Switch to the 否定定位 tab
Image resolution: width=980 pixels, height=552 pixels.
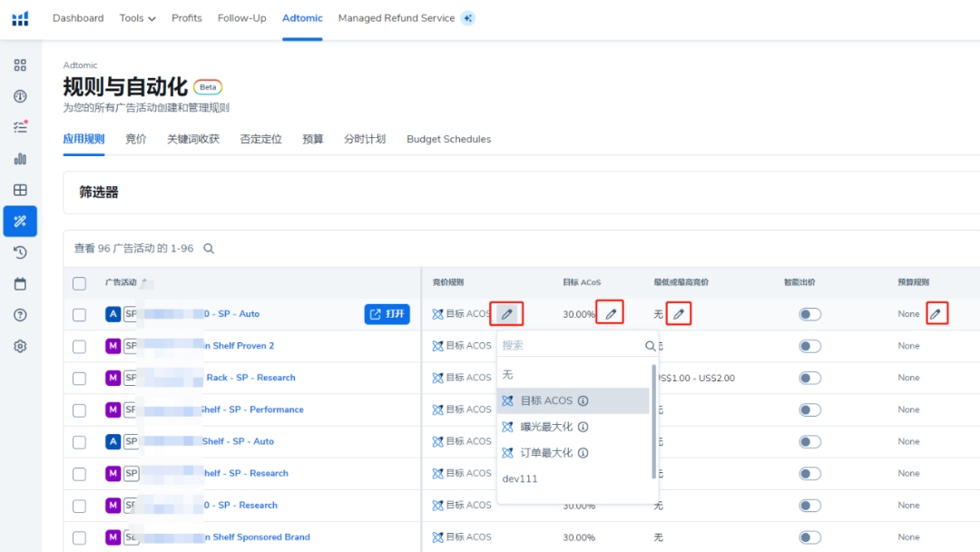pos(260,139)
